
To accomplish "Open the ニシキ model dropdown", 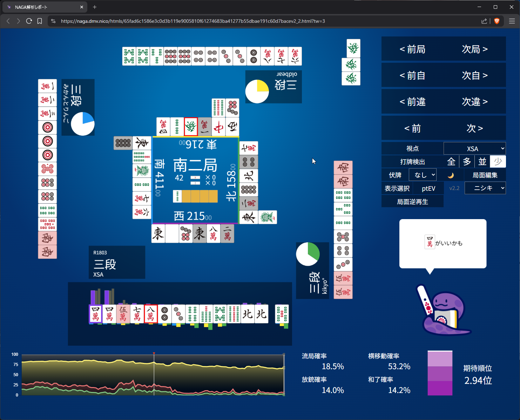I will (x=485, y=188).
